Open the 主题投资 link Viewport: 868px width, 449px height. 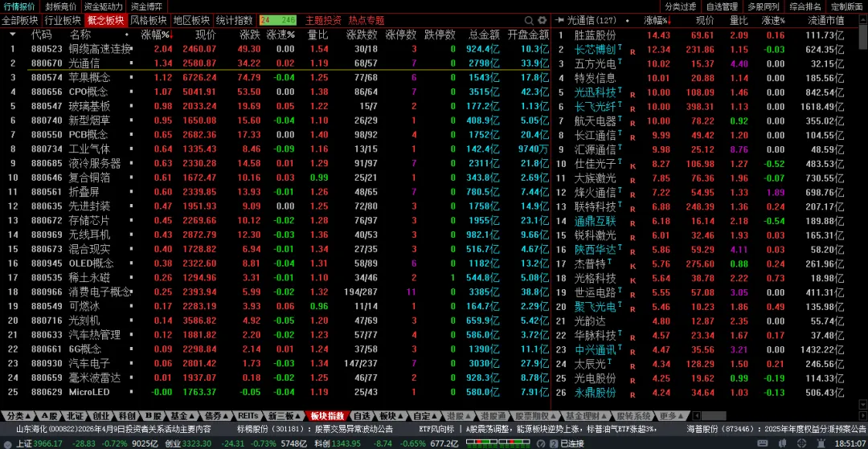pos(323,20)
